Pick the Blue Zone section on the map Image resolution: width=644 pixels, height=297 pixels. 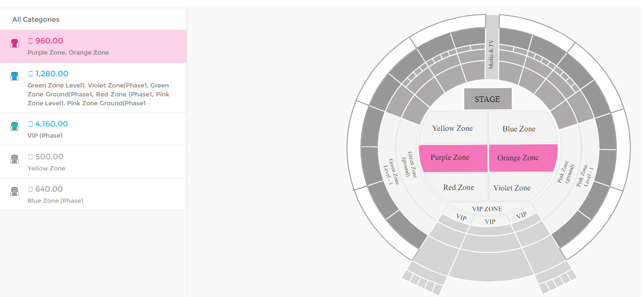click(522, 127)
